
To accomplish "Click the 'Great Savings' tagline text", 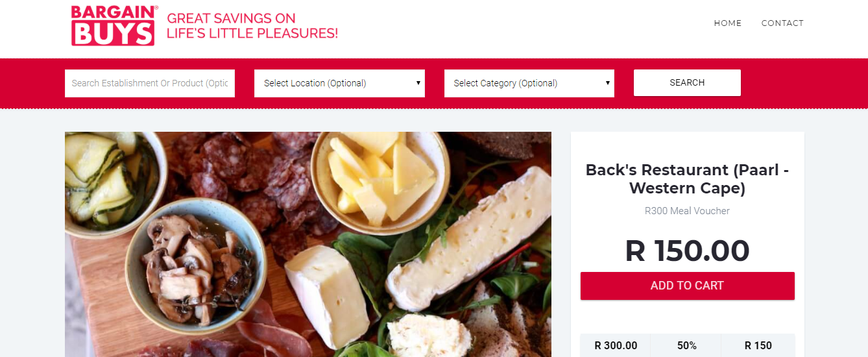I will 252,26.
